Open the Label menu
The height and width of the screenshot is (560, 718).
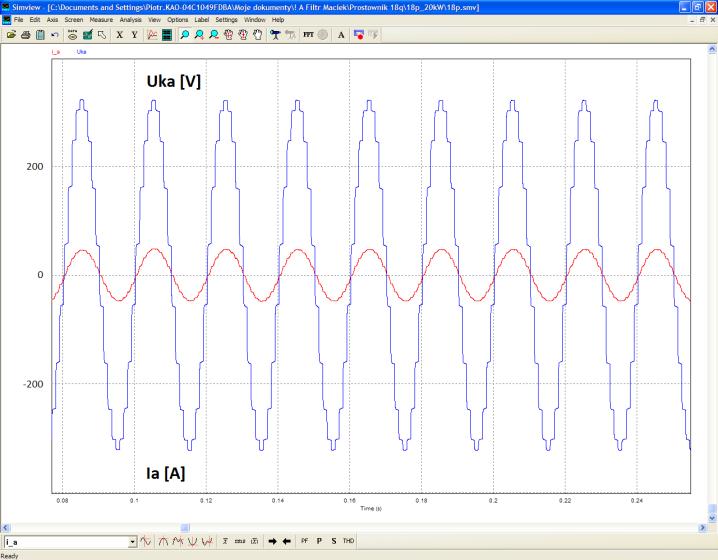201,20
